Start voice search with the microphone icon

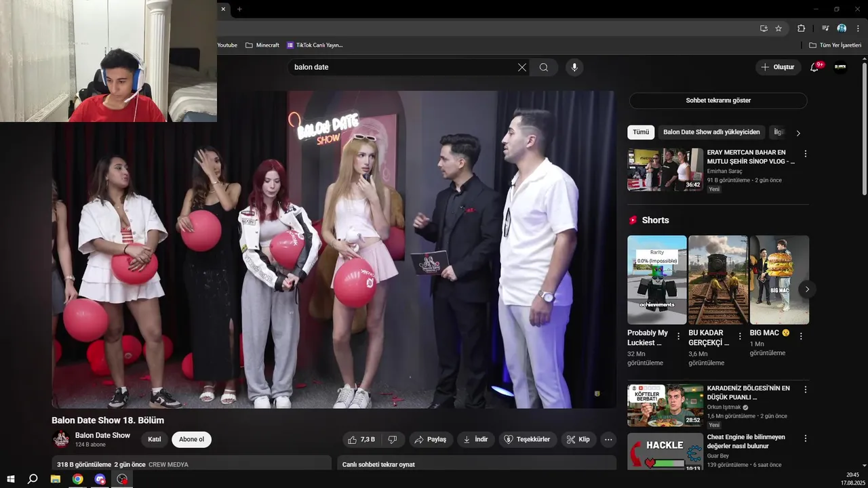tap(574, 67)
